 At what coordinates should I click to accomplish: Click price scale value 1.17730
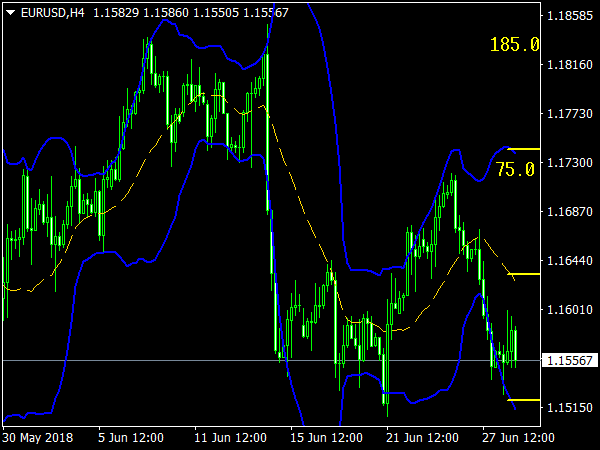coord(570,114)
